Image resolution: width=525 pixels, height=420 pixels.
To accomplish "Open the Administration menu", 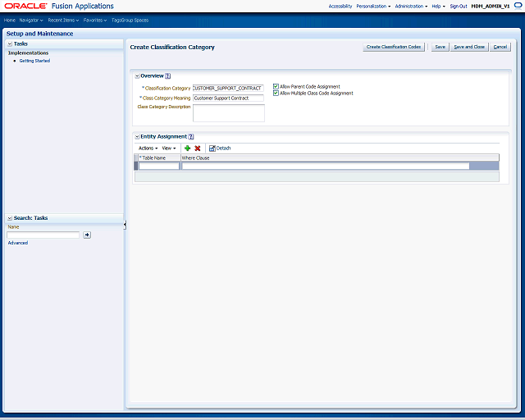I will 411,6.
